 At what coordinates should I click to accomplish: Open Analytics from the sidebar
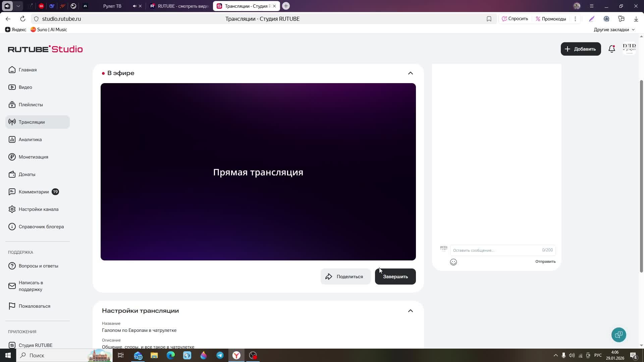coord(30,139)
